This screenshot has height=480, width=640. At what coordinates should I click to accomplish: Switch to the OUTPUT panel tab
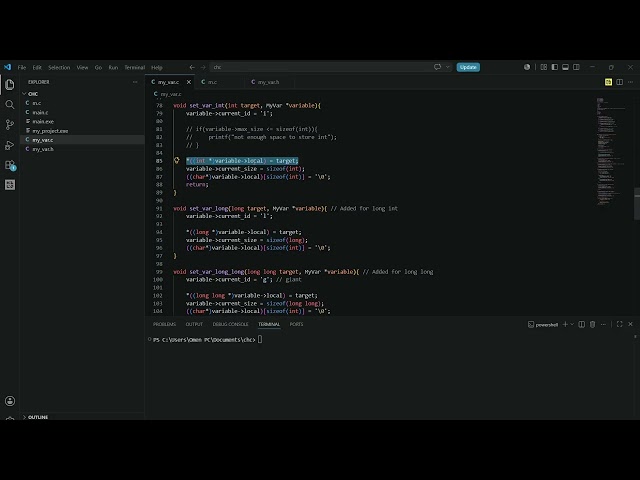pos(194,324)
